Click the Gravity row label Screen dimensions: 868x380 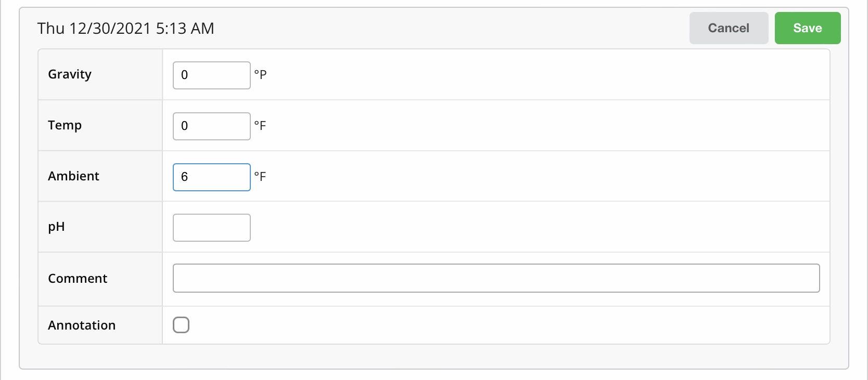[x=70, y=74]
